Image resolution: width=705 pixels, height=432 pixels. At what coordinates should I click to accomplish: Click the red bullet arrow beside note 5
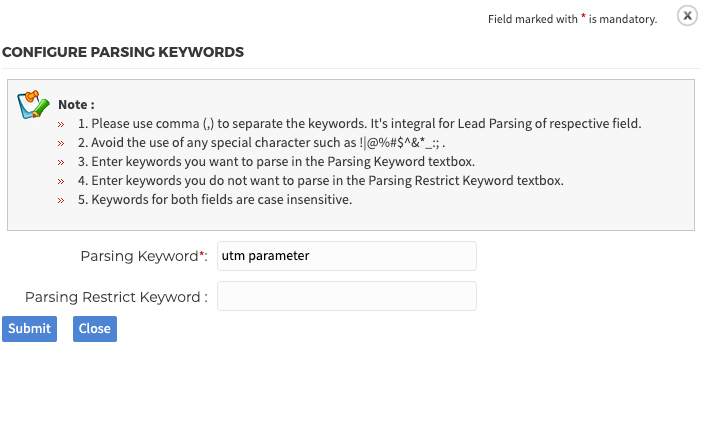[x=61, y=200]
